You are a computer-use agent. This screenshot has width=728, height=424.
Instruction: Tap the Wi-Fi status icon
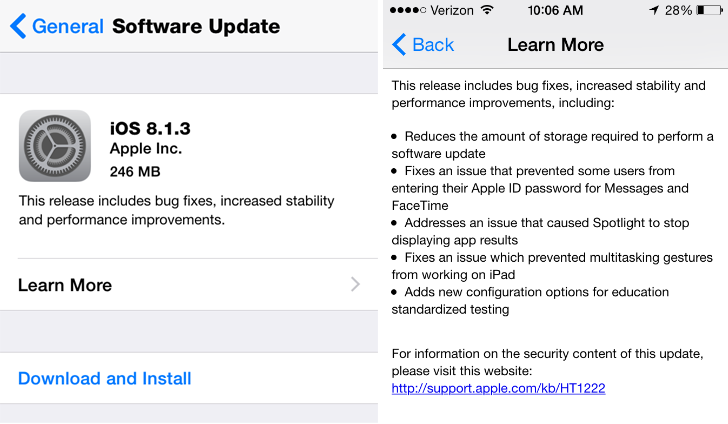click(487, 10)
